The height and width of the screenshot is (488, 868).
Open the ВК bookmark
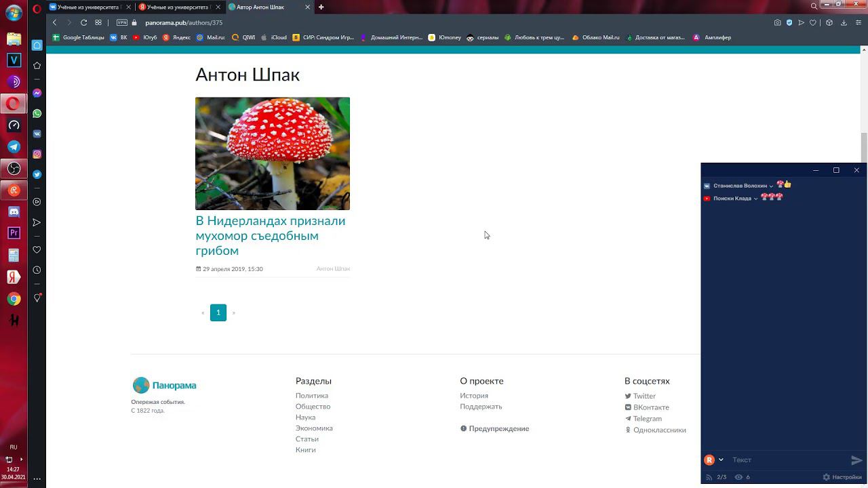pyautogui.click(x=119, y=37)
